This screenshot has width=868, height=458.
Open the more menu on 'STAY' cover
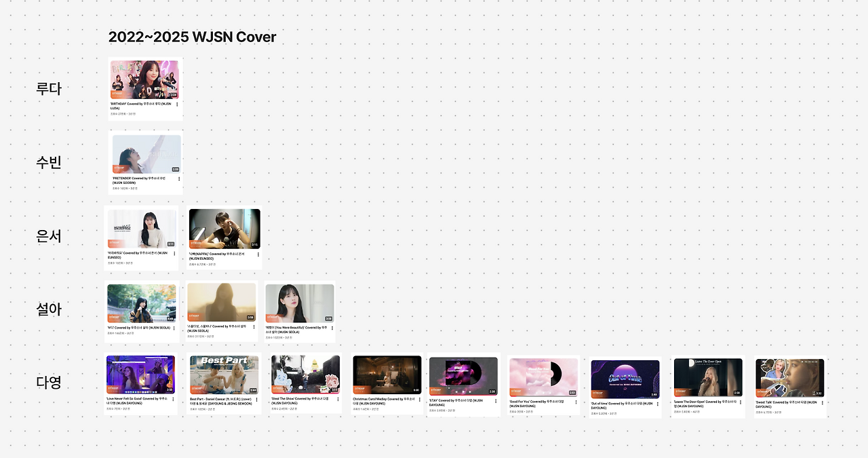496,402
